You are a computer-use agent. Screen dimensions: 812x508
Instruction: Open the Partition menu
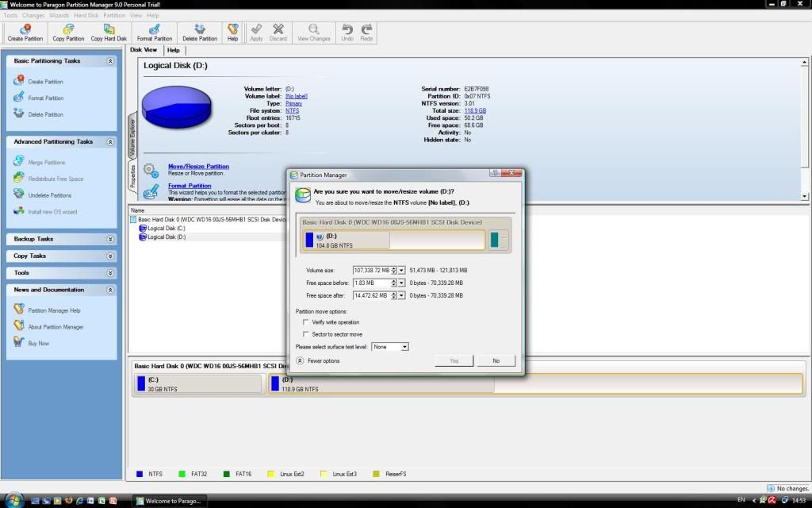click(x=114, y=15)
